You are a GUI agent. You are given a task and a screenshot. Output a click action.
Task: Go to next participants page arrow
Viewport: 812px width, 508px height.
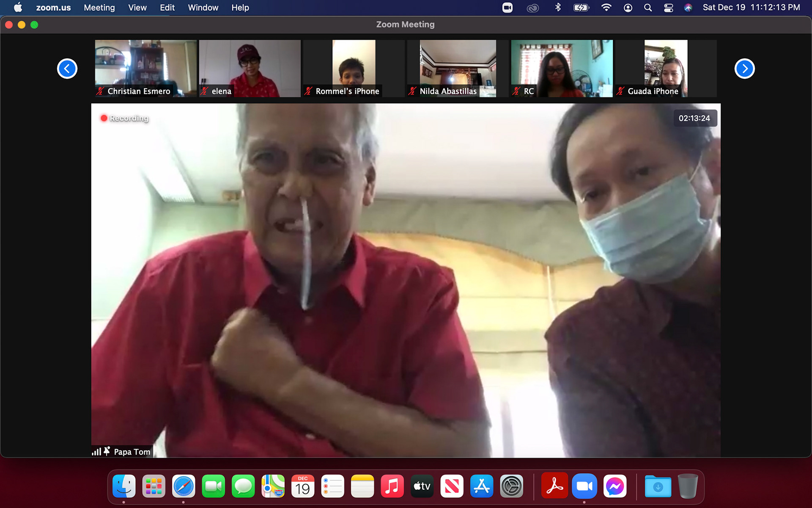[744, 69]
